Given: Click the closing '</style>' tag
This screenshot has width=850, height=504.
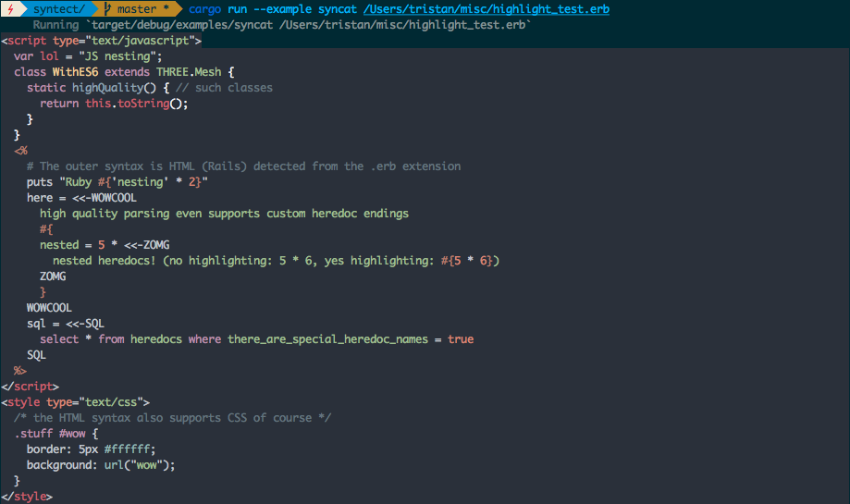Looking at the screenshot, I should (27, 497).
